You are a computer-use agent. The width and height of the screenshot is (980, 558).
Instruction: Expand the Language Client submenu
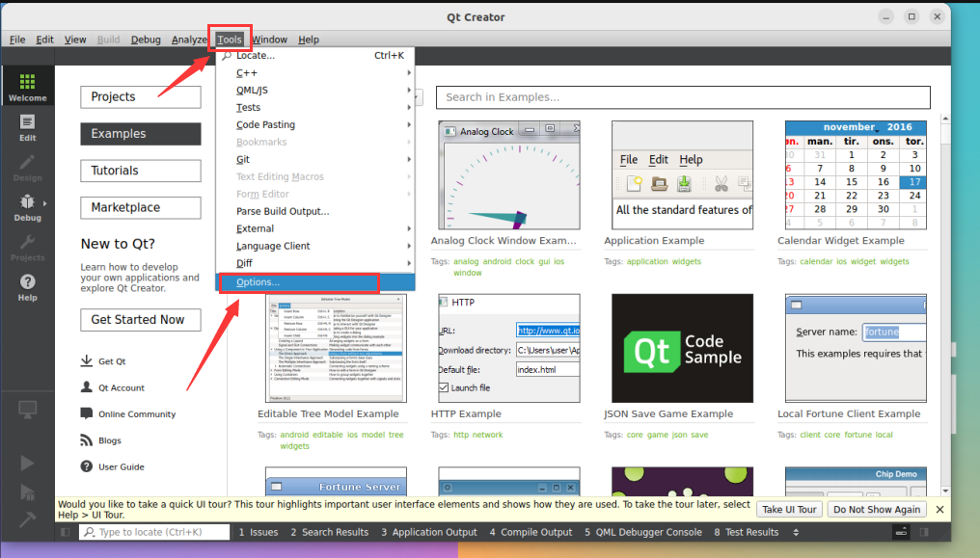[315, 246]
